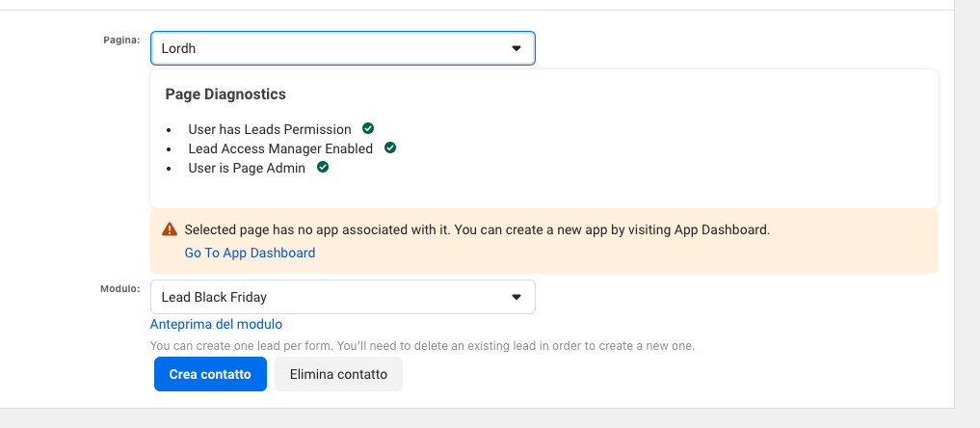Click the green check beside Leads Permission
Viewport: 980px width, 428px height.
click(x=368, y=128)
